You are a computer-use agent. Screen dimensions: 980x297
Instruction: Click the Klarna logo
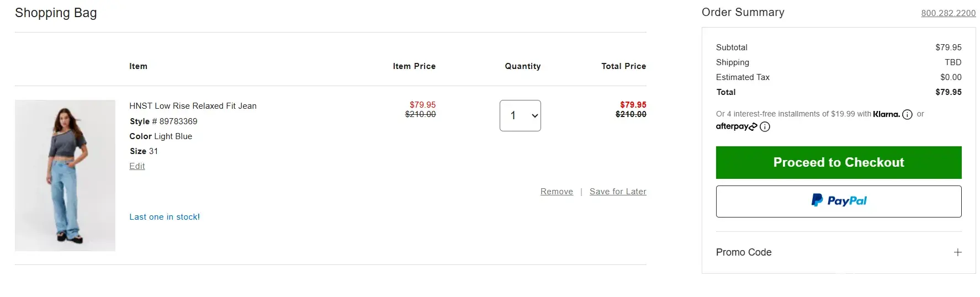coord(886,114)
